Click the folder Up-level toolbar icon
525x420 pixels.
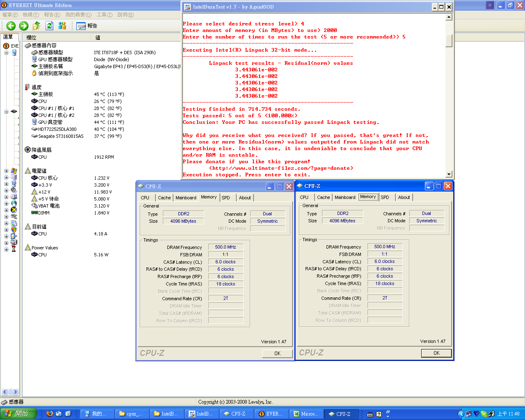pyautogui.click(x=37, y=26)
